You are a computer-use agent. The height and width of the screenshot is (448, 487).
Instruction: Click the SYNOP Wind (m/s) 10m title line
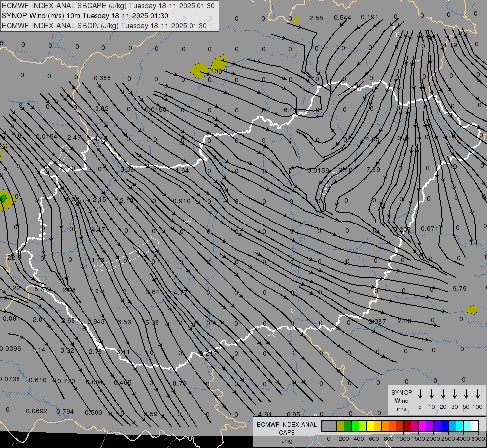[x=85, y=16]
